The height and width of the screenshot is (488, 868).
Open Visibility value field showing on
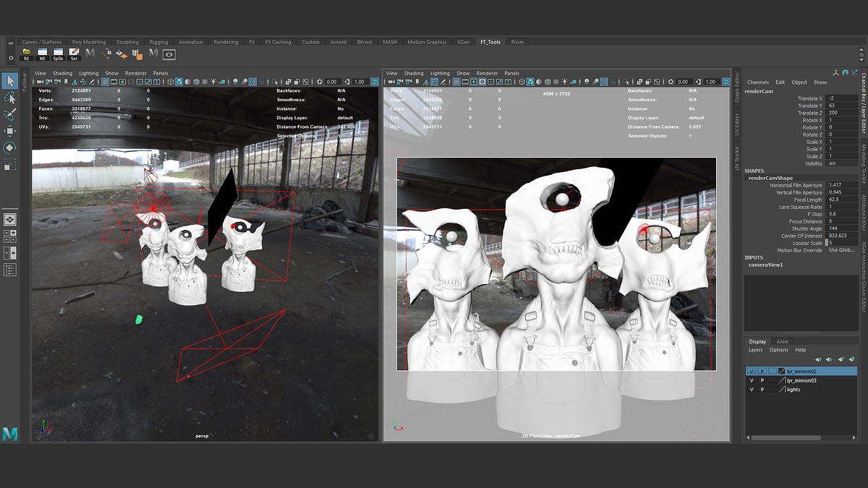coord(843,163)
